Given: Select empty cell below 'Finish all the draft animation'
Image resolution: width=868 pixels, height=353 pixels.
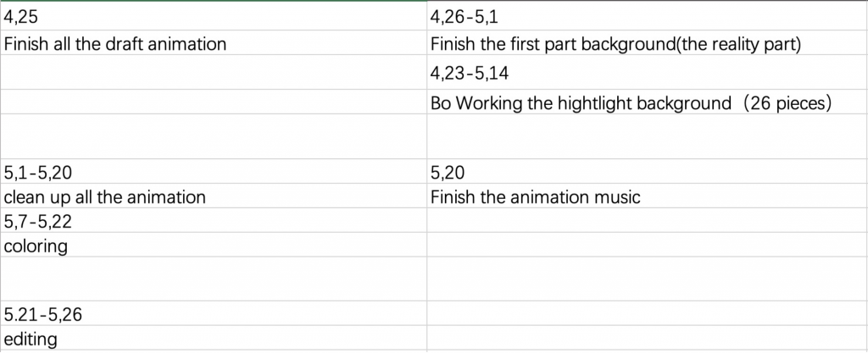Looking at the screenshot, I should click(x=213, y=72).
